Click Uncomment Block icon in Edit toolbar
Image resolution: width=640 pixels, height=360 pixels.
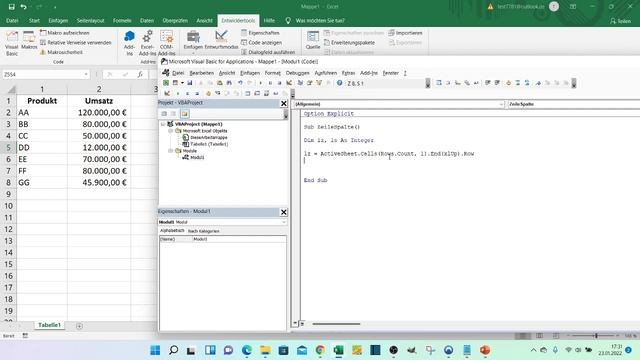click(527, 83)
